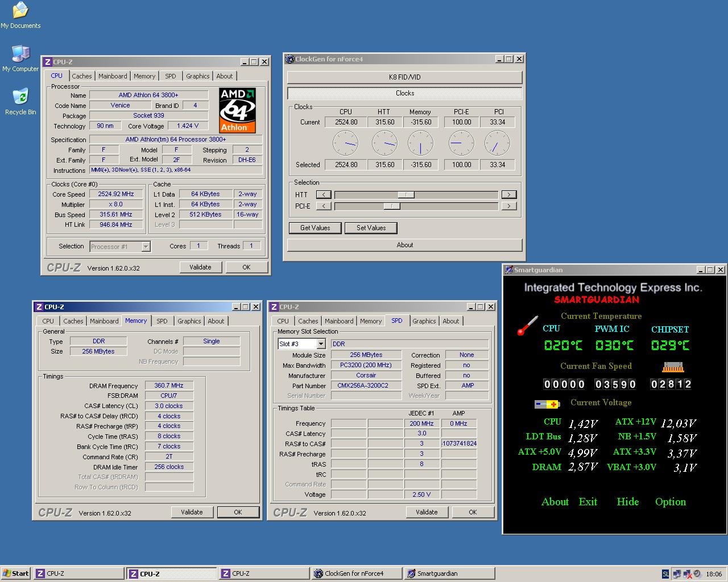Click first CPU-Z taskbar button
Image resolution: width=728 pixels, height=582 pixels.
click(78, 573)
